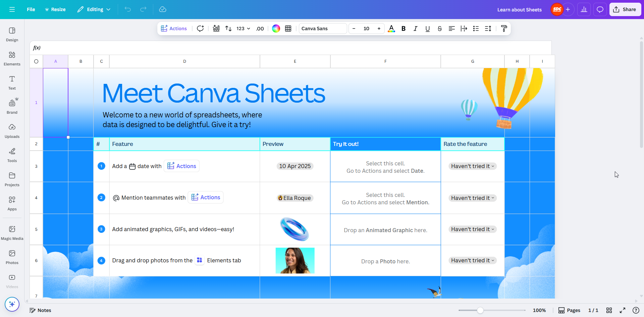Image resolution: width=644 pixels, height=317 pixels.
Task: Click the strikethrough S icon
Action: coord(440,29)
